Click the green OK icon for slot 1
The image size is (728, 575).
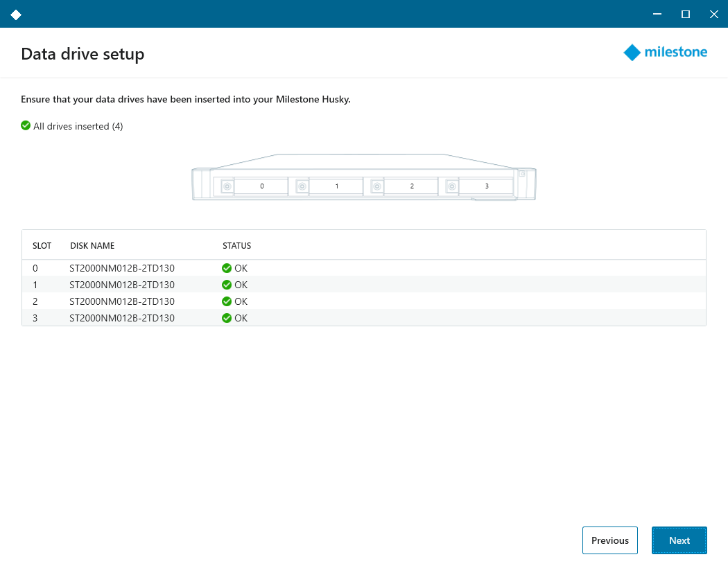(227, 285)
